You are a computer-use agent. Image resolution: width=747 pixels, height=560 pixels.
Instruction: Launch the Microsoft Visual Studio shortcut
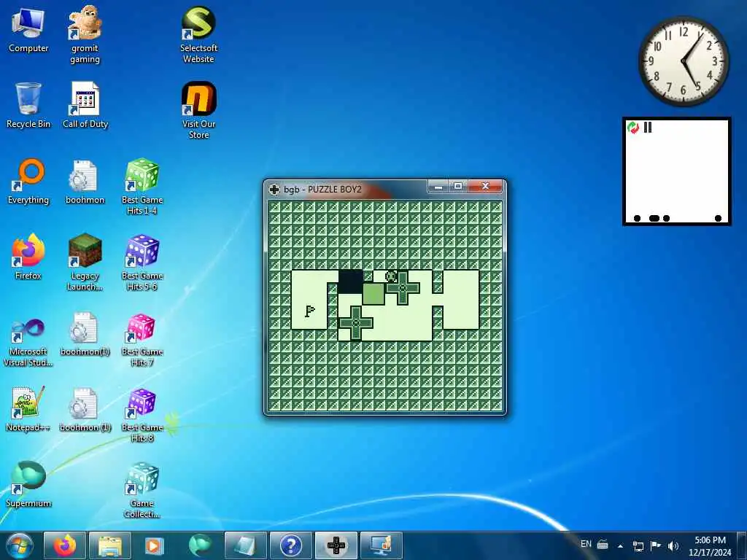(28, 342)
